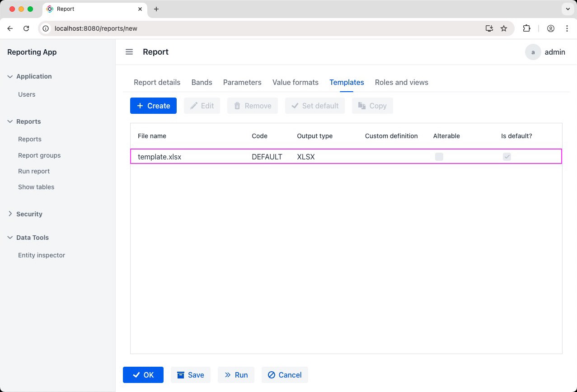Switch to the Bands tab

pyautogui.click(x=202, y=82)
